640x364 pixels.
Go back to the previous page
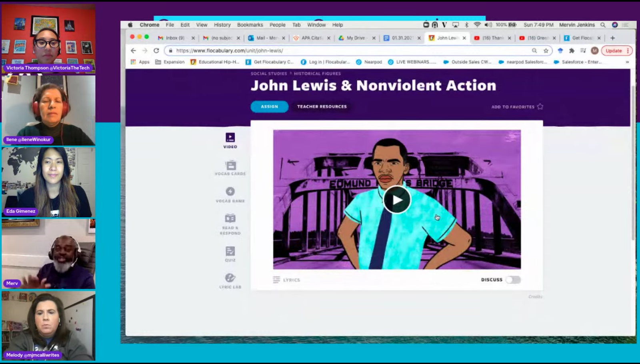[134, 51]
